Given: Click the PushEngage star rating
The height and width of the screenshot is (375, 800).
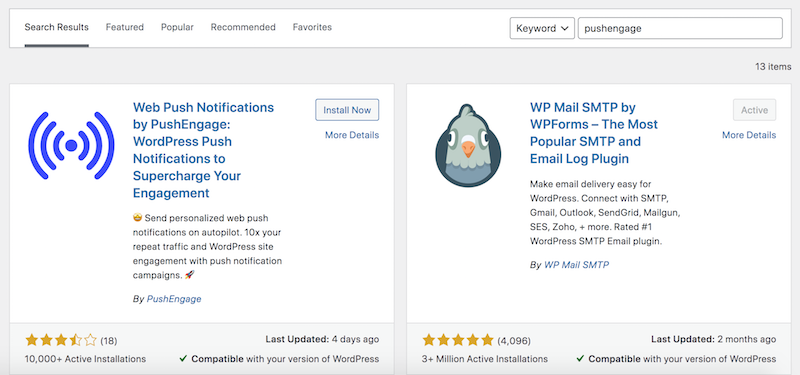Looking at the screenshot, I should [x=61, y=340].
